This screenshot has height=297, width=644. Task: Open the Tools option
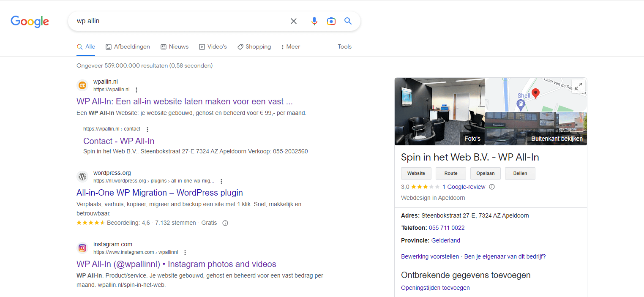(x=345, y=47)
